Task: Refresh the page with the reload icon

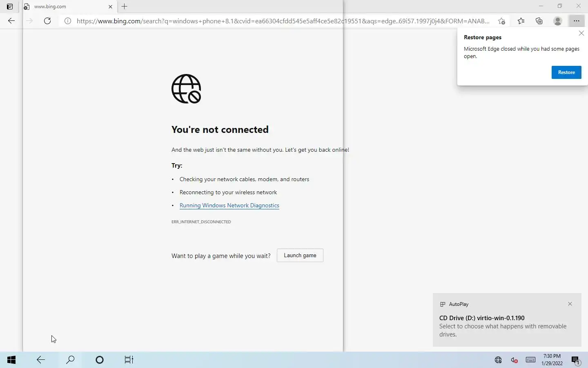Action: 47,21
